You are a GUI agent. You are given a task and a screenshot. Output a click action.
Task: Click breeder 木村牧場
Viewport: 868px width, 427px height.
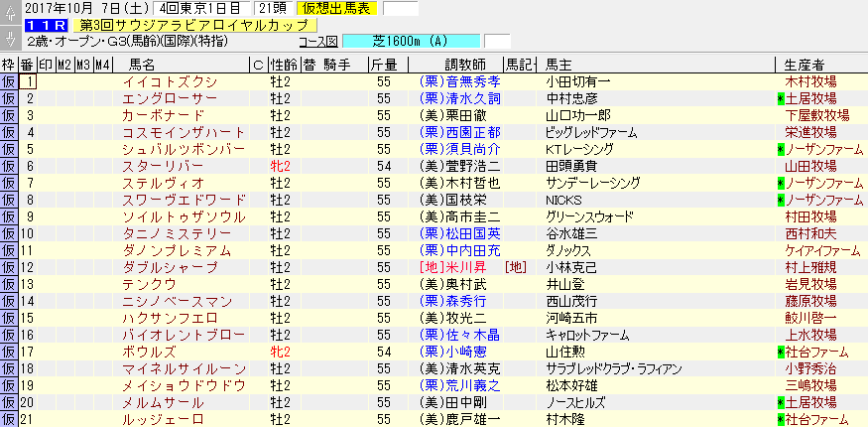tap(811, 82)
